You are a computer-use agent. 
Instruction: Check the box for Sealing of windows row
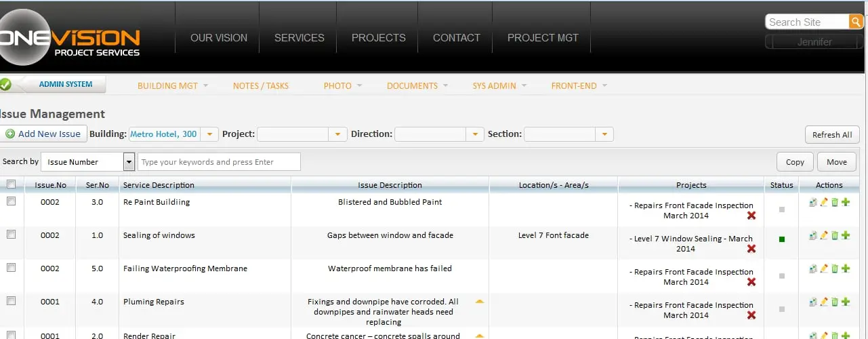tap(11, 235)
